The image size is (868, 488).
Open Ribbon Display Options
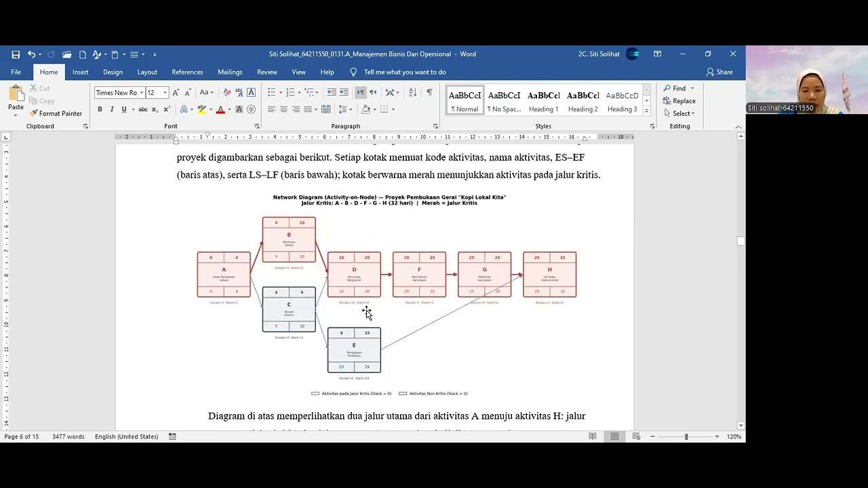(657, 54)
